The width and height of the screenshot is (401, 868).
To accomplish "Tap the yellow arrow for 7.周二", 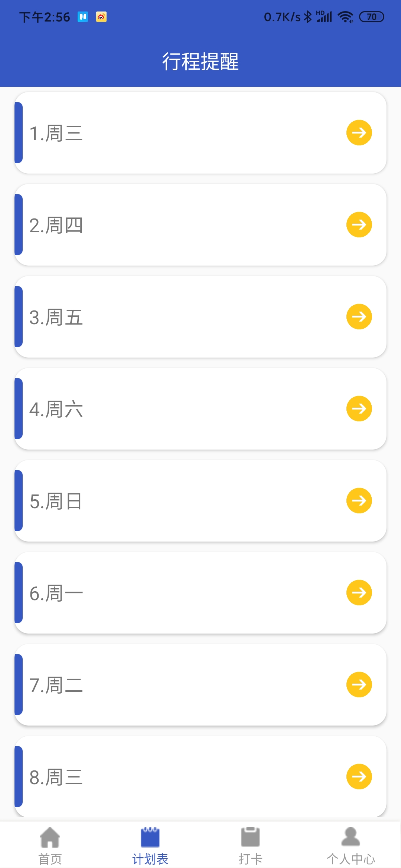I will [x=359, y=684].
